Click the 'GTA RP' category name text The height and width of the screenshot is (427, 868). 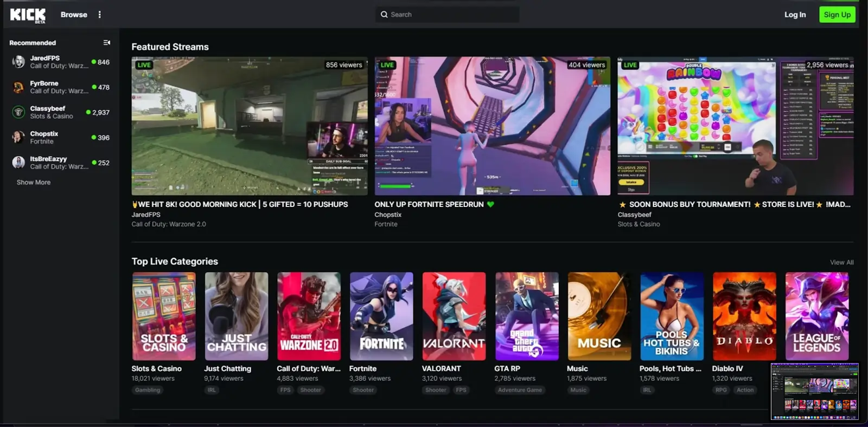click(x=507, y=368)
